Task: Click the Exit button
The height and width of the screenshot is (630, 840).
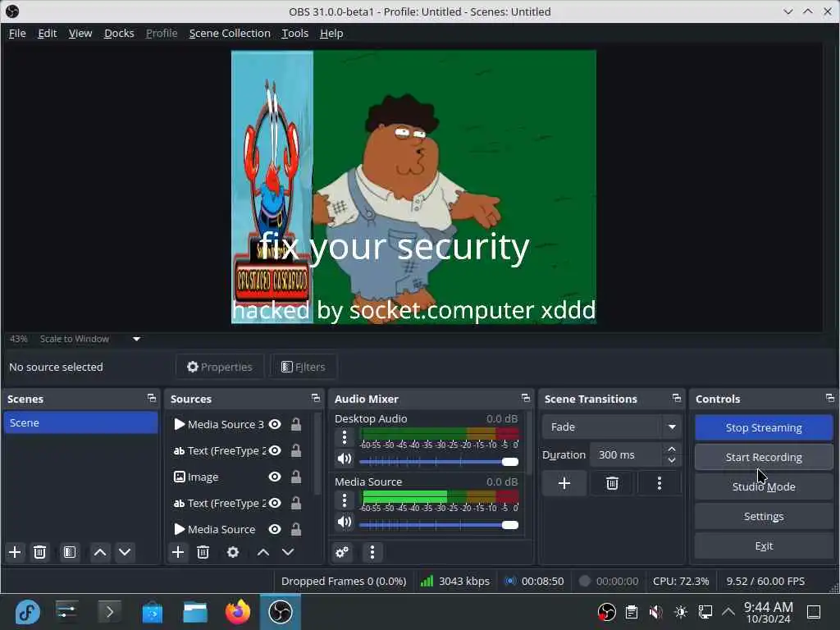Action: point(764,546)
